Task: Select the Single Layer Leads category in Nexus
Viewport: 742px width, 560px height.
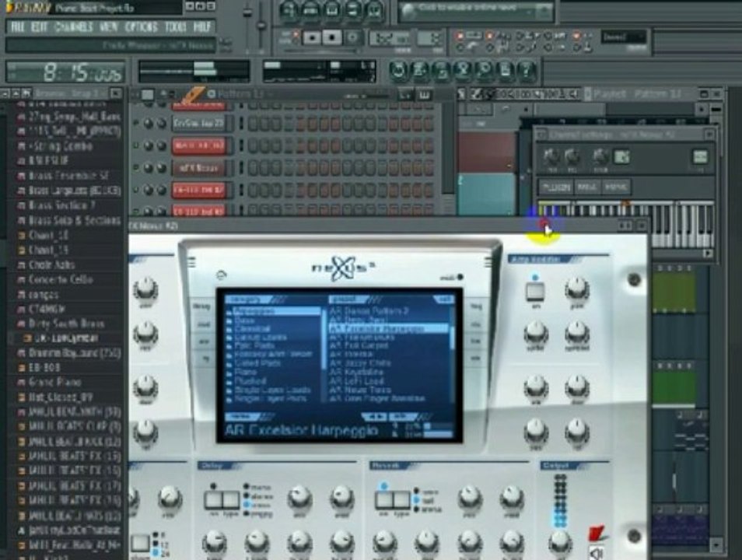Action: coord(272,390)
